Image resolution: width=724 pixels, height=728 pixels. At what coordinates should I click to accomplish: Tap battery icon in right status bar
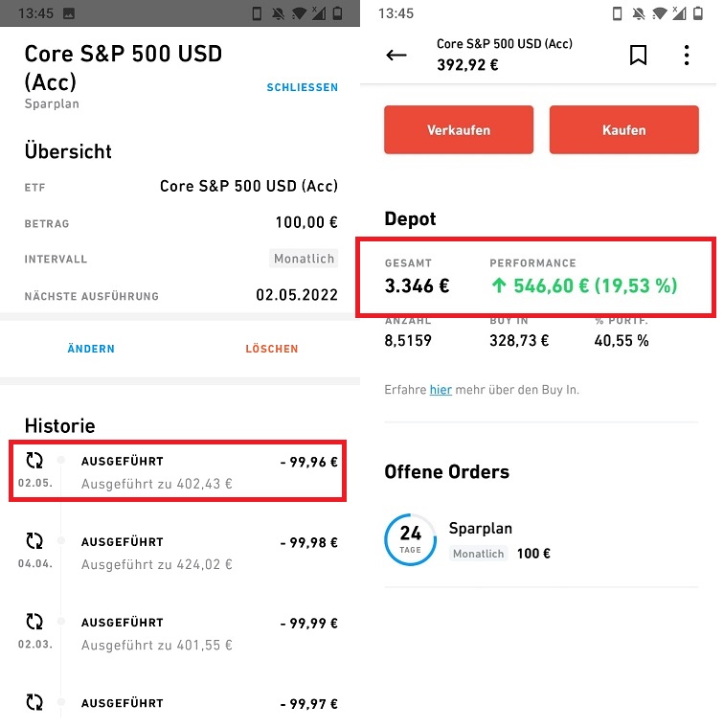click(x=698, y=13)
